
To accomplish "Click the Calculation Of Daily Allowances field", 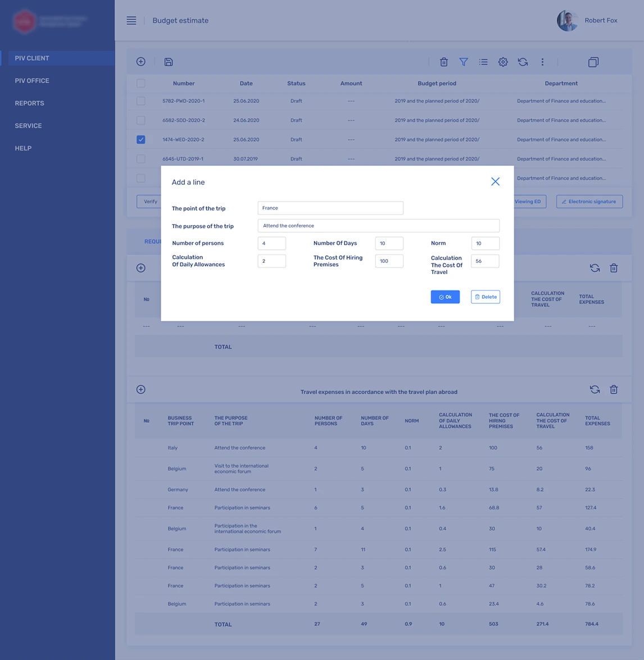I will point(271,261).
